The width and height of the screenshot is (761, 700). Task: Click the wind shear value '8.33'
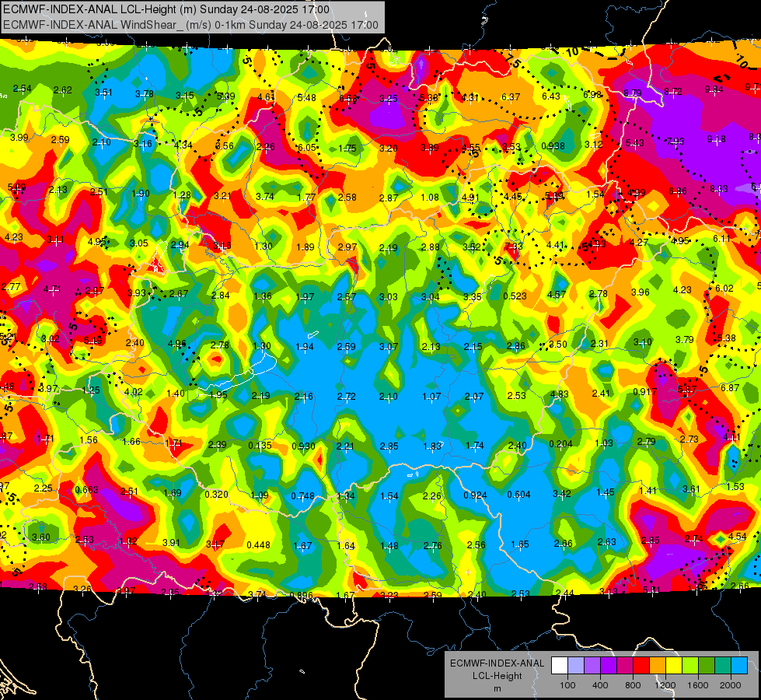point(719,188)
